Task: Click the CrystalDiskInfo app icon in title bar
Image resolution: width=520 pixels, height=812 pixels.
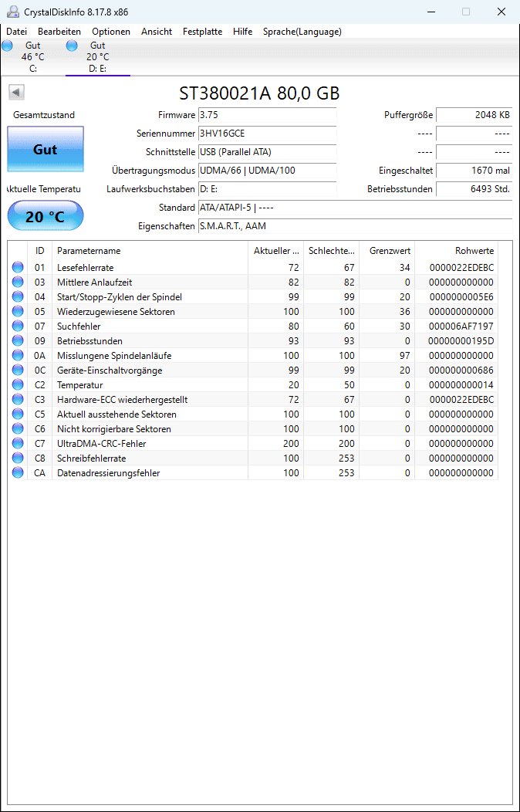Action: pos(13,12)
